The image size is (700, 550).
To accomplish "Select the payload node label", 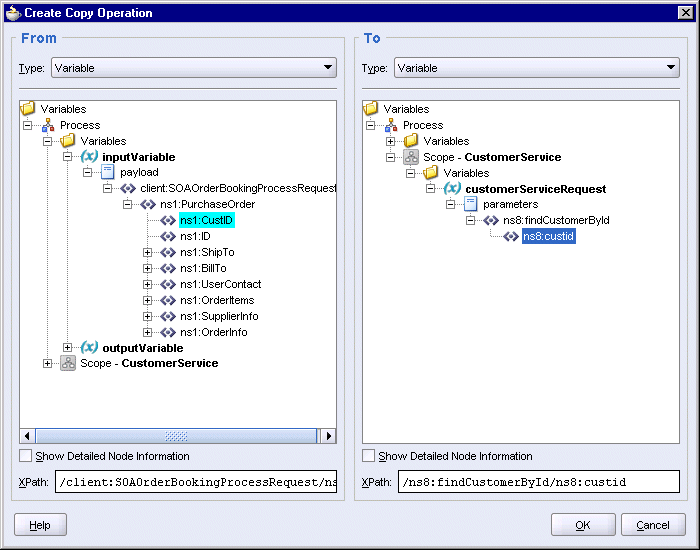I will pos(139,172).
